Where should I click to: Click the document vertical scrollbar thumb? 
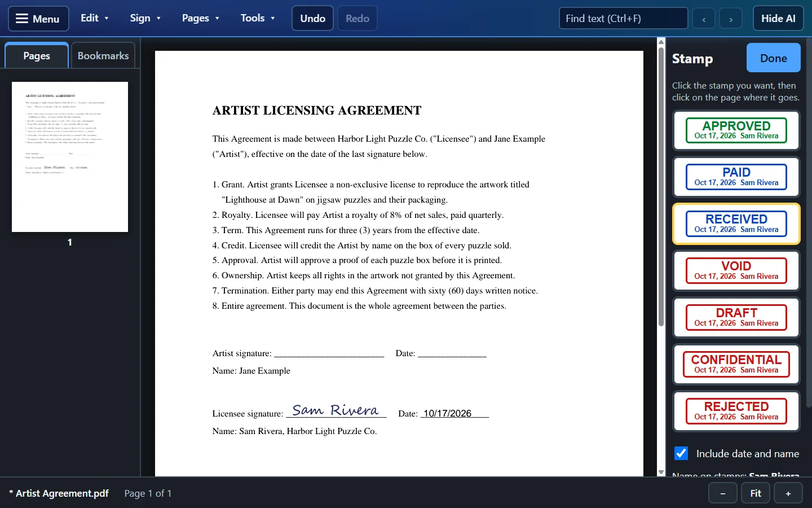661,186
